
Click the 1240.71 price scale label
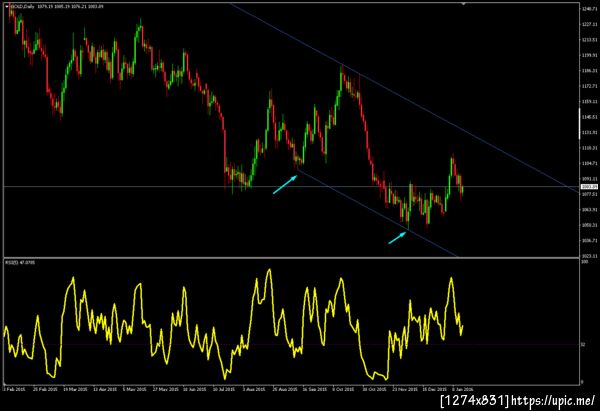tap(589, 8)
